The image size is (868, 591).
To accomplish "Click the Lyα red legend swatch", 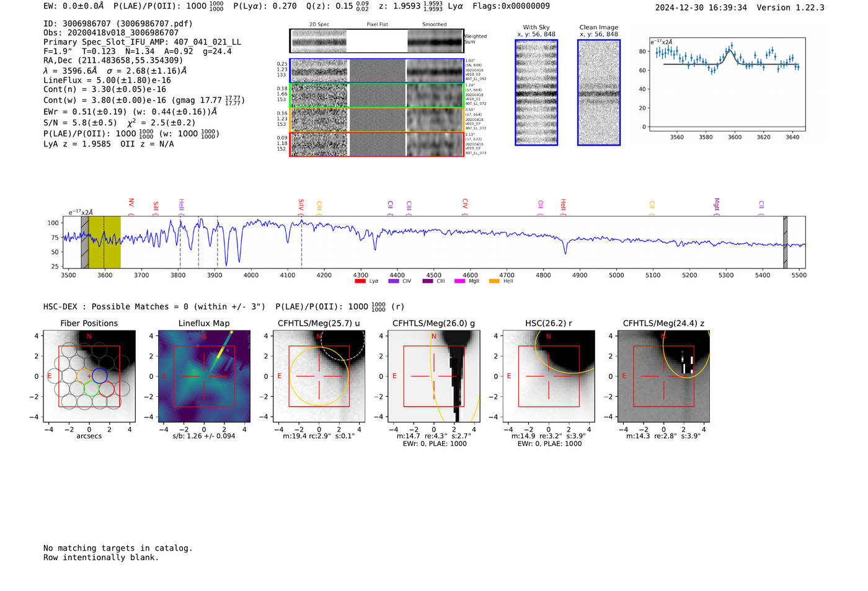I will 360,281.
